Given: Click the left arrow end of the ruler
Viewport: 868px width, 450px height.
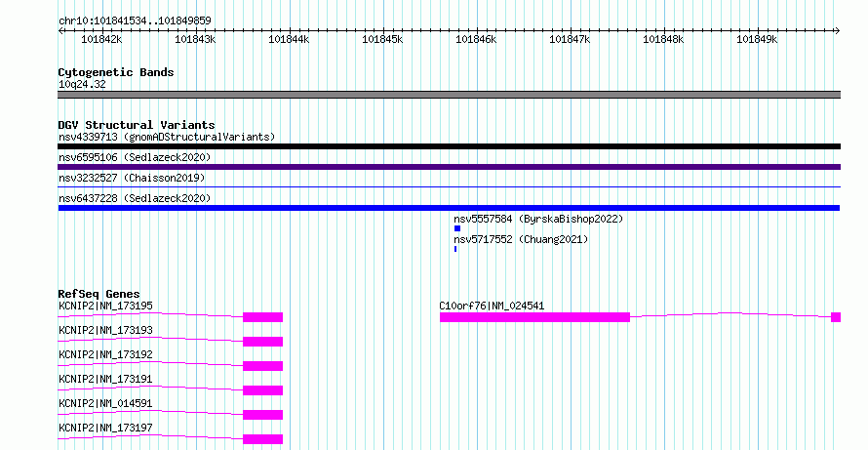Looking at the screenshot, I should (60, 31).
